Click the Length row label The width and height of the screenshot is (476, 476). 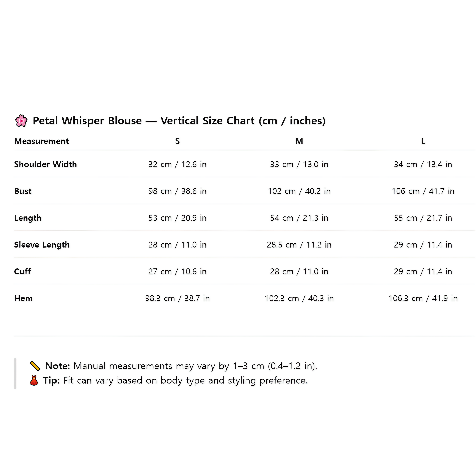click(x=28, y=218)
